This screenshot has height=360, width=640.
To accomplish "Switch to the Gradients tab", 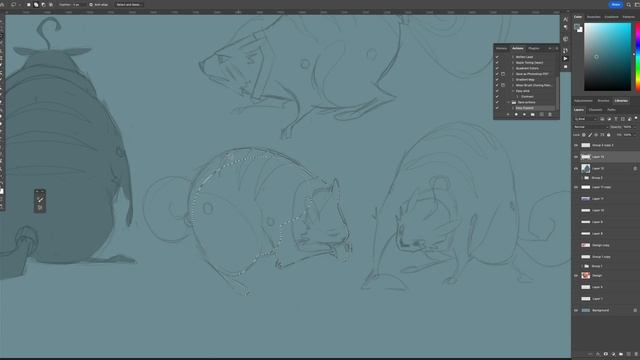I will tap(611, 17).
